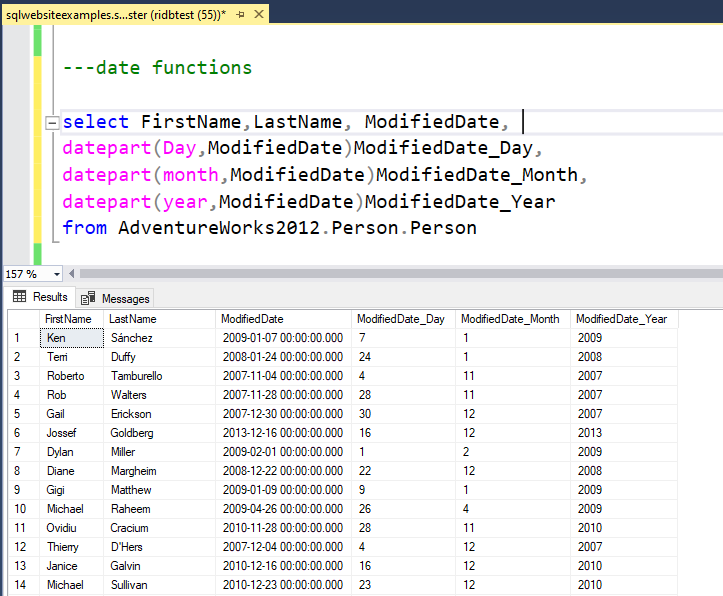Screen dimensions: 723x596
Task: Click the ModifiedDate_Month column header
Action: pos(510,319)
